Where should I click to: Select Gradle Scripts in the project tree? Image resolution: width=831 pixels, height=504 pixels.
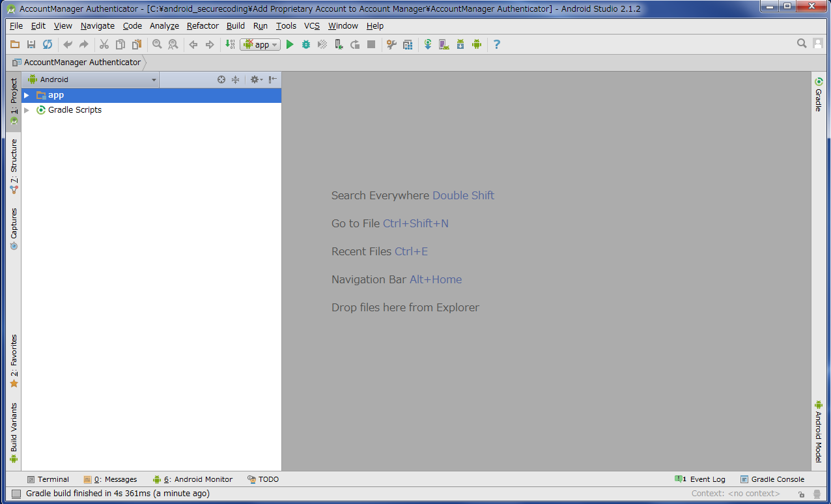click(x=75, y=110)
